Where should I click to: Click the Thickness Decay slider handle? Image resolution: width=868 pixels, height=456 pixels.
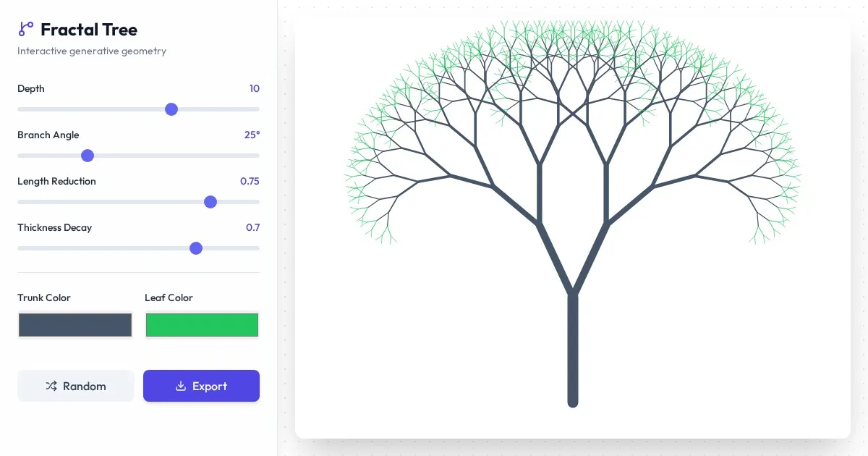point(196,248)
